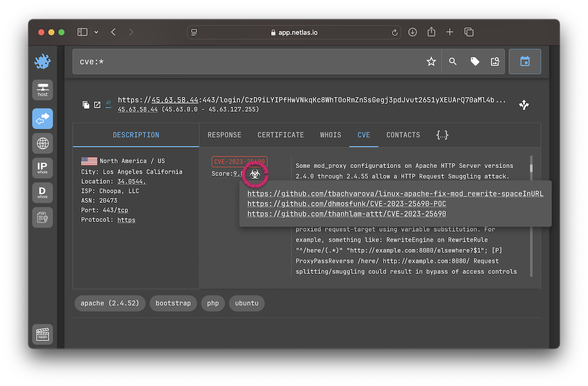Select the Host search tool

(42, 90)
